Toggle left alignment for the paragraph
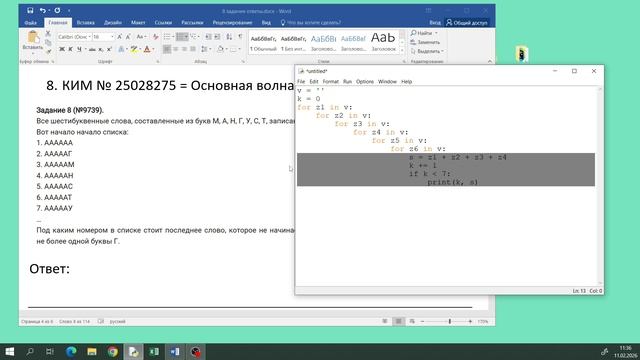This screenshot has width=640, height=360. click(x=167, y=49)
